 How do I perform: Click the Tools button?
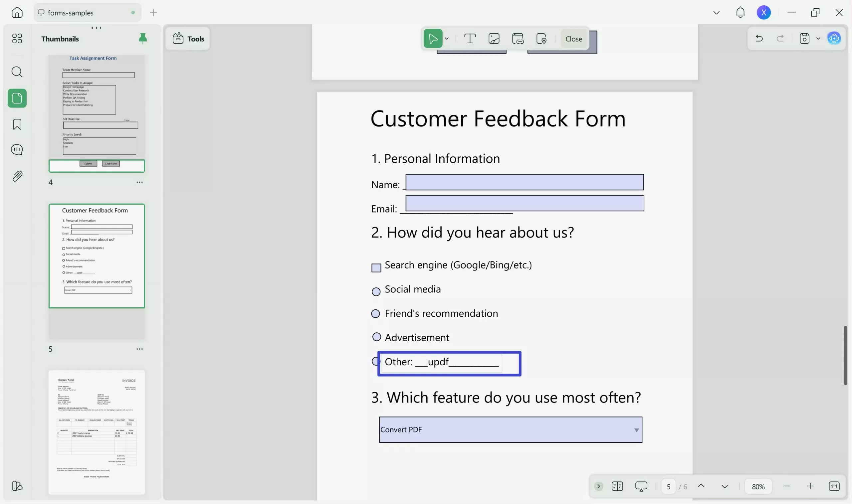[188, 38]
